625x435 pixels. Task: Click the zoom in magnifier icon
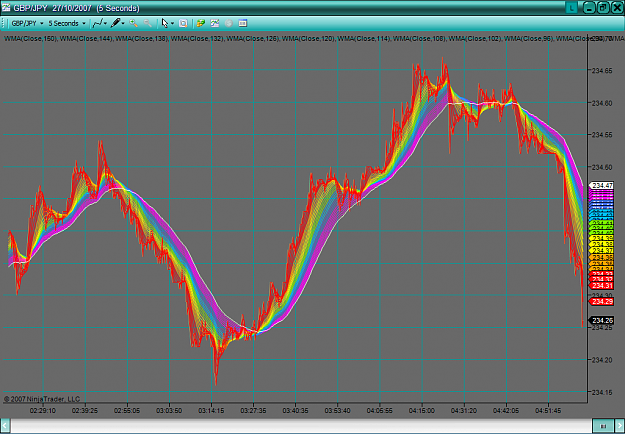[134, 24]
